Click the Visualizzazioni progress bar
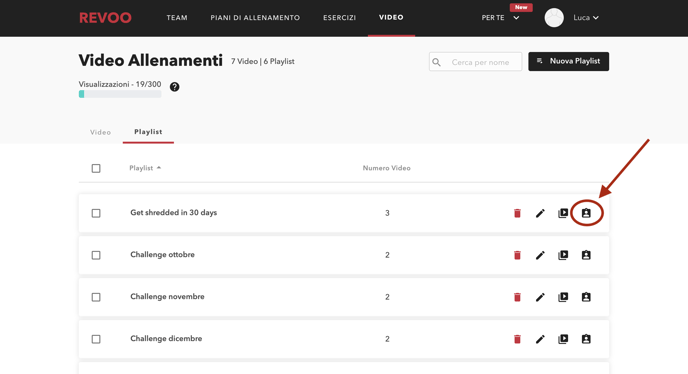688x374 pixels. pyautogui.click(x=120, y=94)
